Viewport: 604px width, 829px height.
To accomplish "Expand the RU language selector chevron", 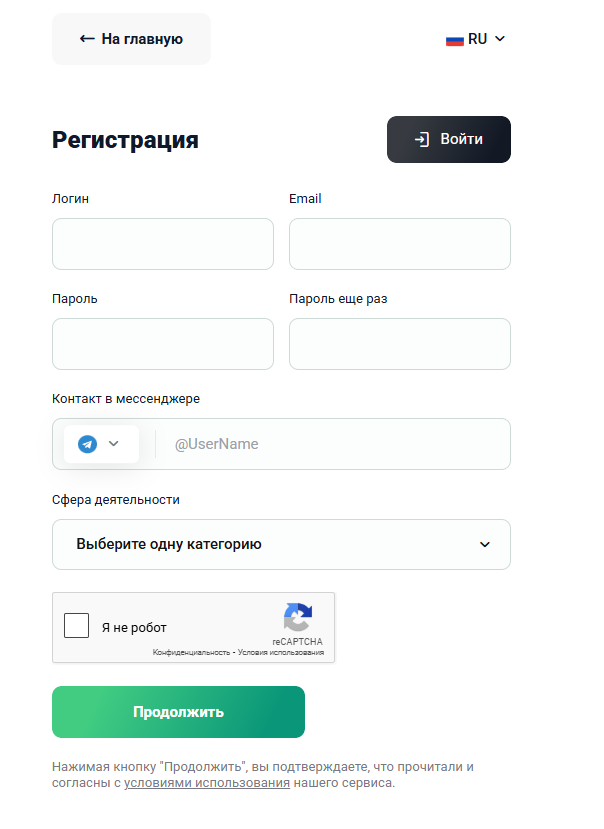I will click(x=500, y=39).
